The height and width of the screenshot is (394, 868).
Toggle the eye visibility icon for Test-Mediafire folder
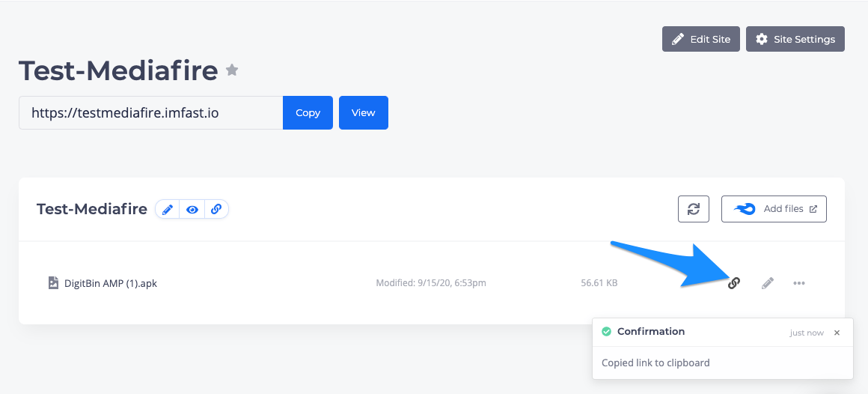coord(192,210)
